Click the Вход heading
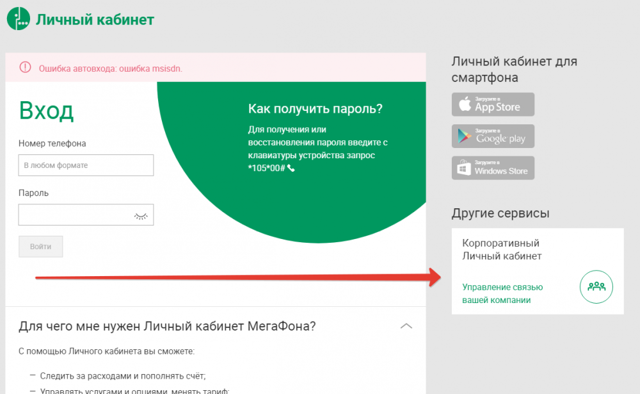This screenshot has height=394, width=640. [46, 110]
